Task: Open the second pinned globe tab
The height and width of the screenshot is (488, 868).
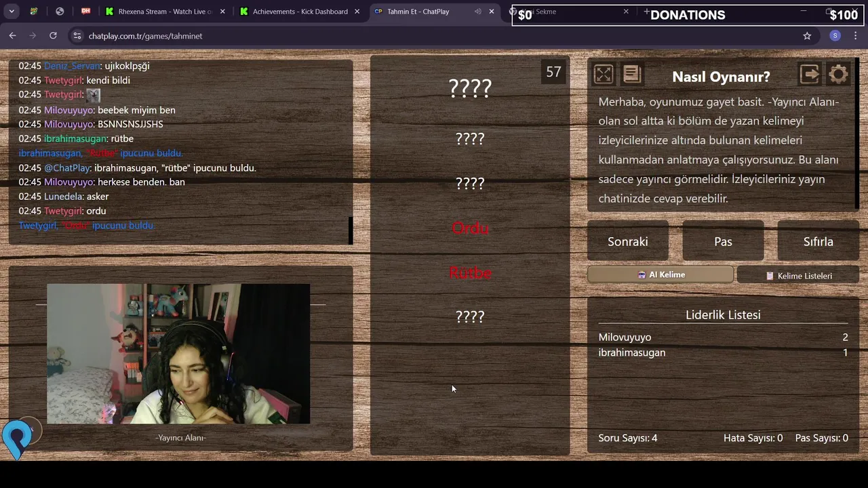Action: click(x=60, y=12)
